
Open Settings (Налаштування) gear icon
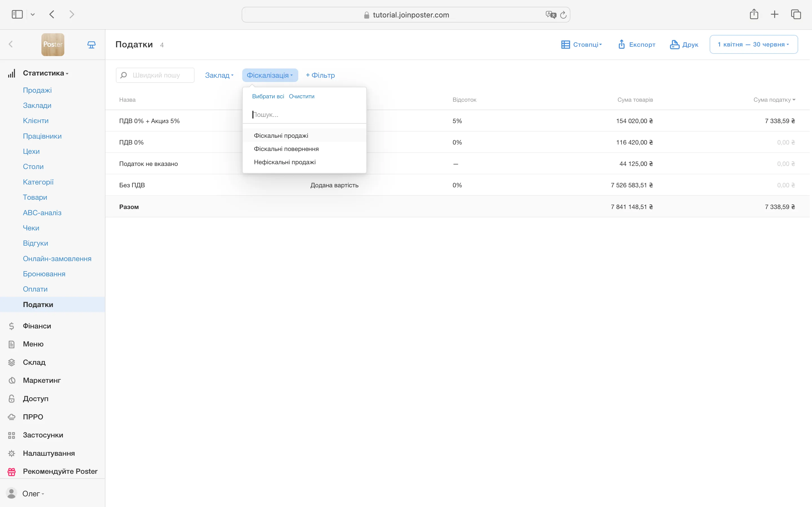pos(12,453)
